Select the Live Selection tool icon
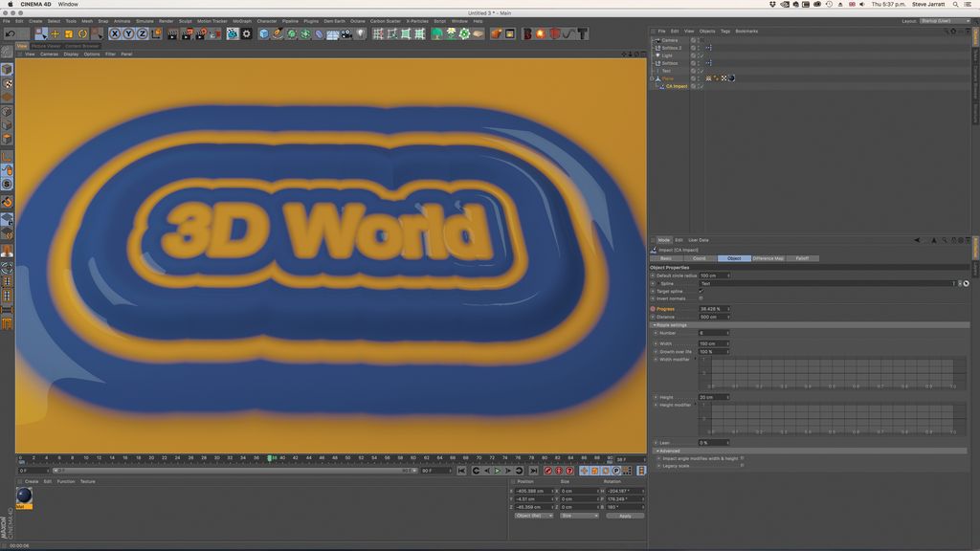Screen dimensions: 980x551 [x=38, y=34]
